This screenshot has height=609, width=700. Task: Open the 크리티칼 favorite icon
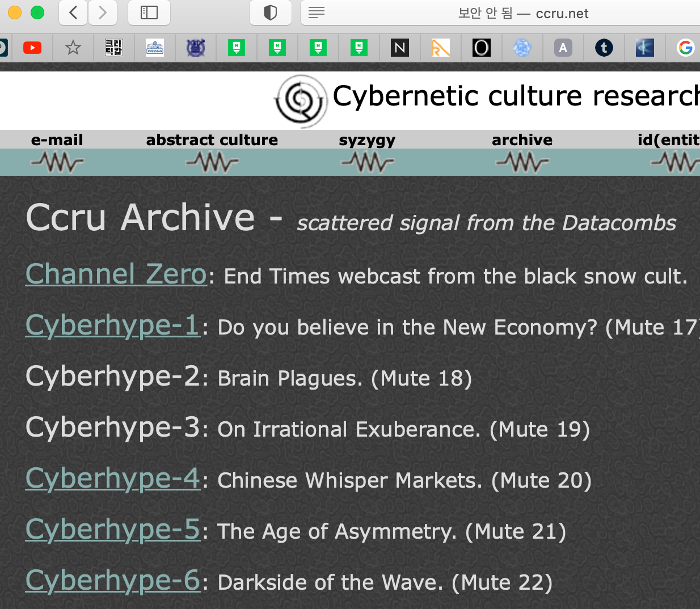point(114,48)
